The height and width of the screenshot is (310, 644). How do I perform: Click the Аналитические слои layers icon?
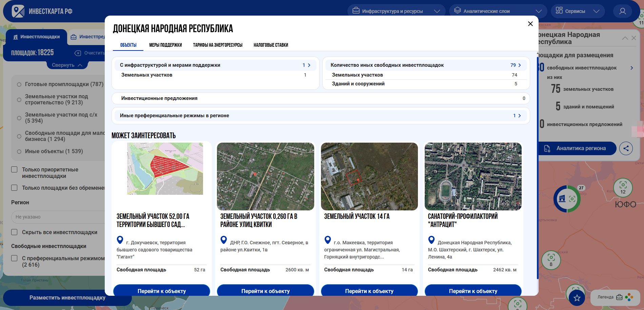458,11
